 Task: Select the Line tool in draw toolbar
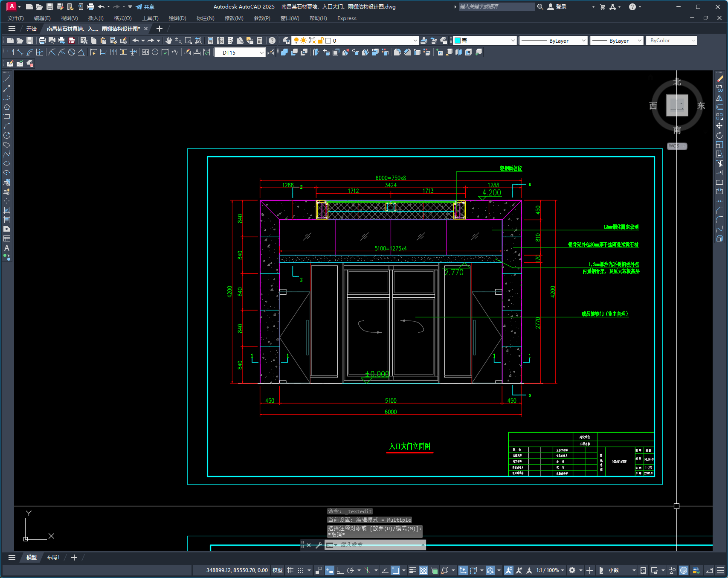point(7,79)
